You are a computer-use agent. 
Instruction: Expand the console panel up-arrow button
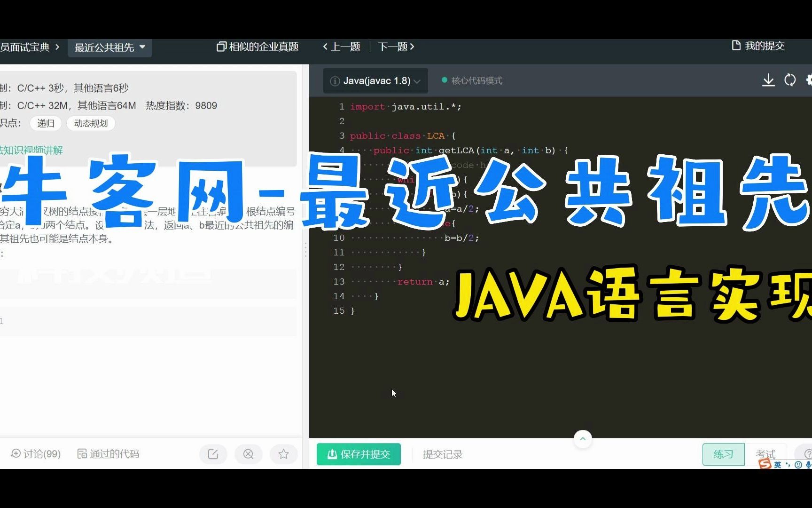pos(583,439)
